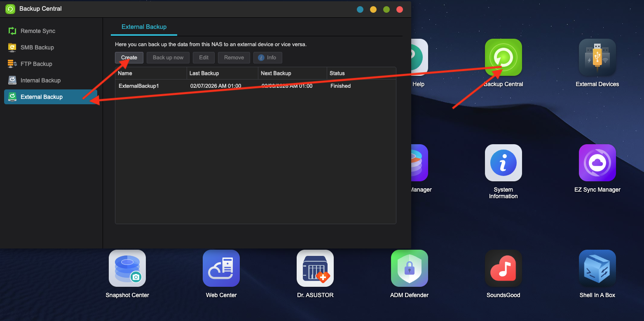The image size is (644, 321).
Task: Open Snapshot Center
Action: (x=127, y=268)
